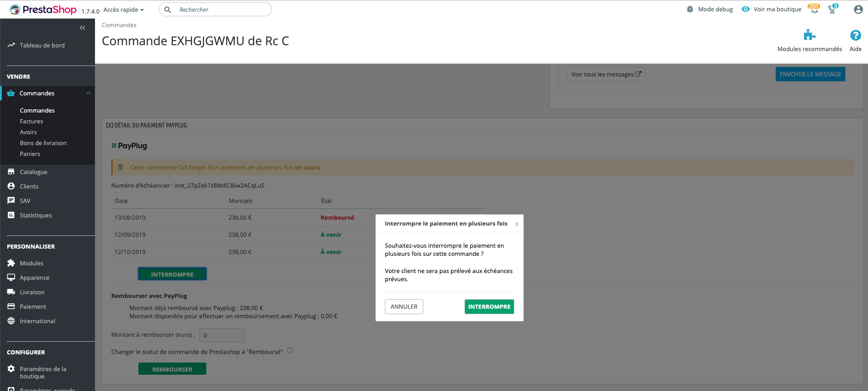Click the SAV chat icon

coord(11,201)
